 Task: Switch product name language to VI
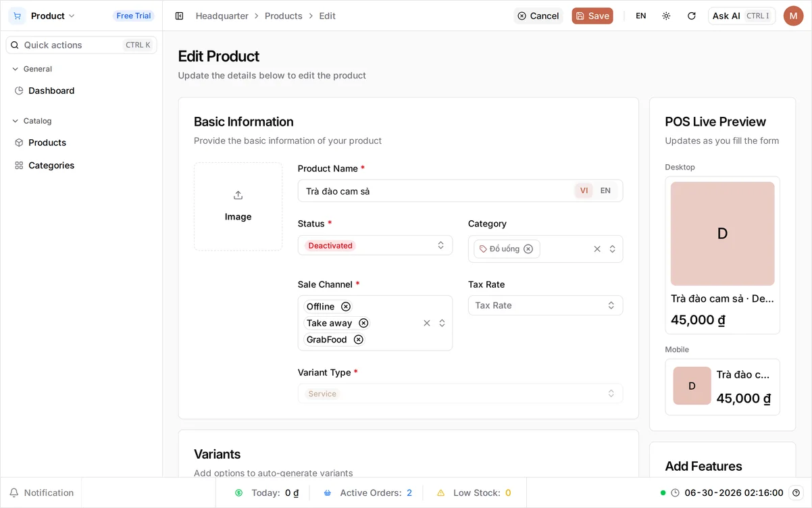[584, 190]
